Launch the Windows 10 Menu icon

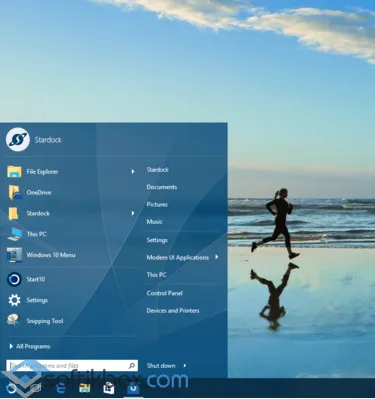coord(14,255)
